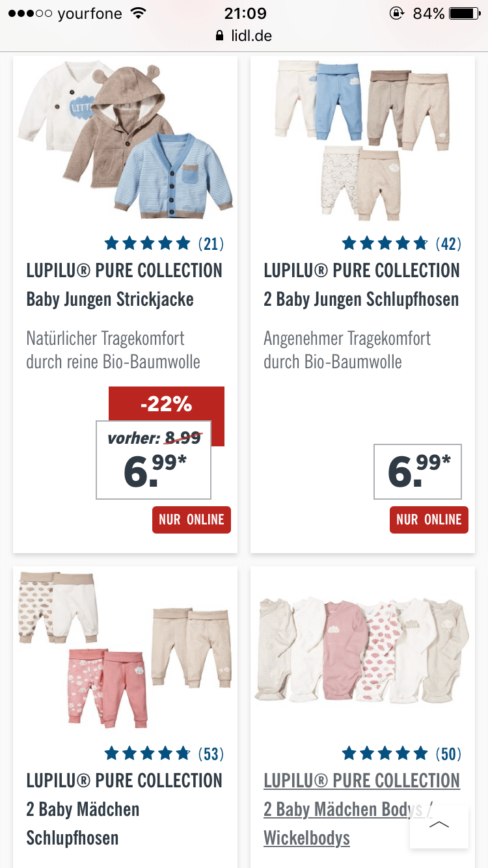Tap the NUR ONLINE badge under Jungen Schlupfhosen
Screen dimensions: 488x868
pyautogui.click(x=429, y=520)
